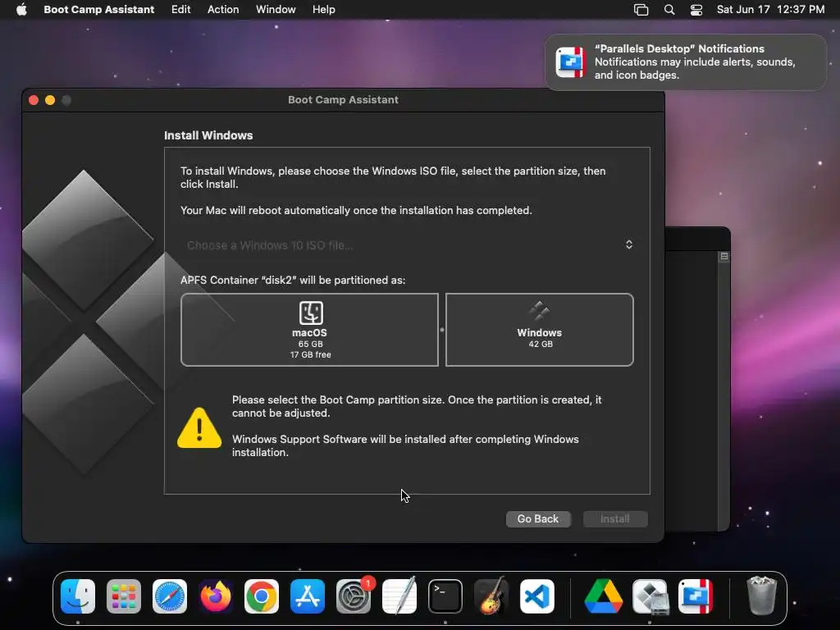
Task: Open TextEdit from the Dock
Action: [399, 596]
